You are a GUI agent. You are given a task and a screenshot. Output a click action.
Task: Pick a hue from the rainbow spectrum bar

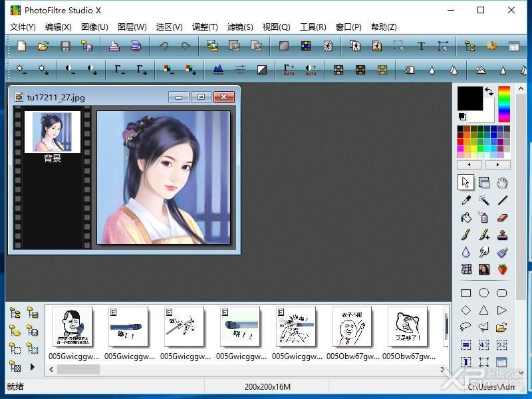click(504, 104)
